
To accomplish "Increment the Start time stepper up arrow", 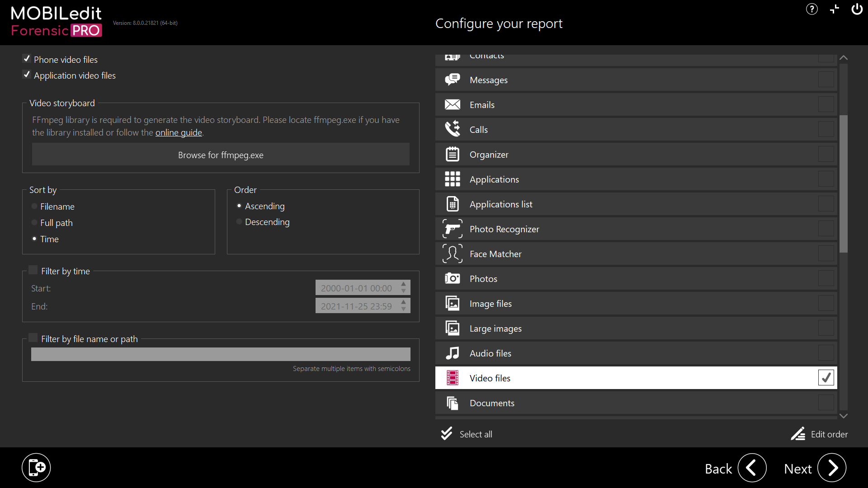I will pos(404,284).
